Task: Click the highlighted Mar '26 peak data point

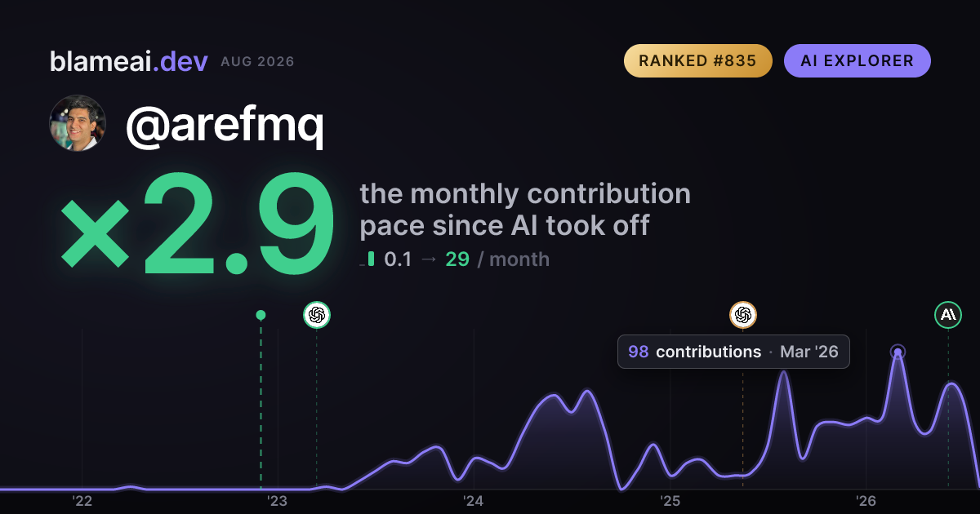Action: coord(898,352)
